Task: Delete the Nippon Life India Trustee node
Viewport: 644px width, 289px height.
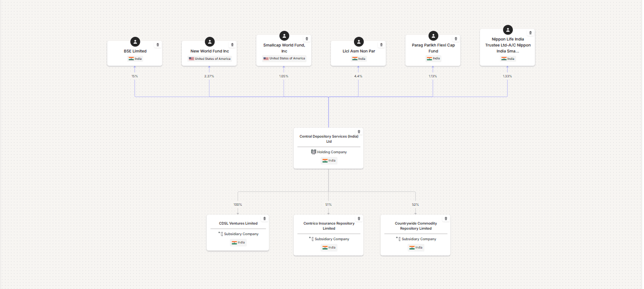Action: tap(530, 33)
